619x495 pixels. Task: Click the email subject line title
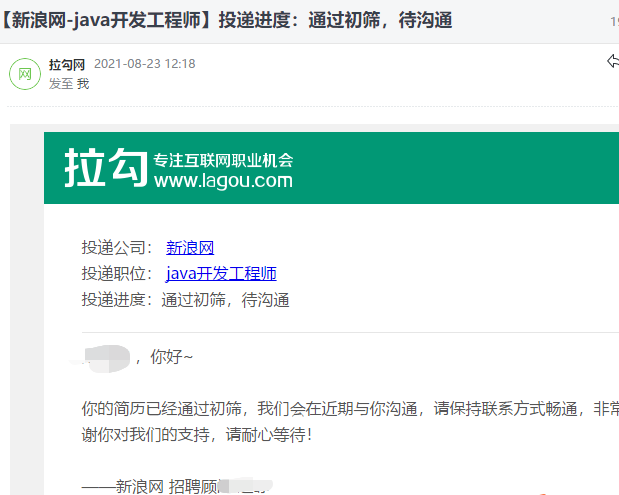click(x=226, y=20)
